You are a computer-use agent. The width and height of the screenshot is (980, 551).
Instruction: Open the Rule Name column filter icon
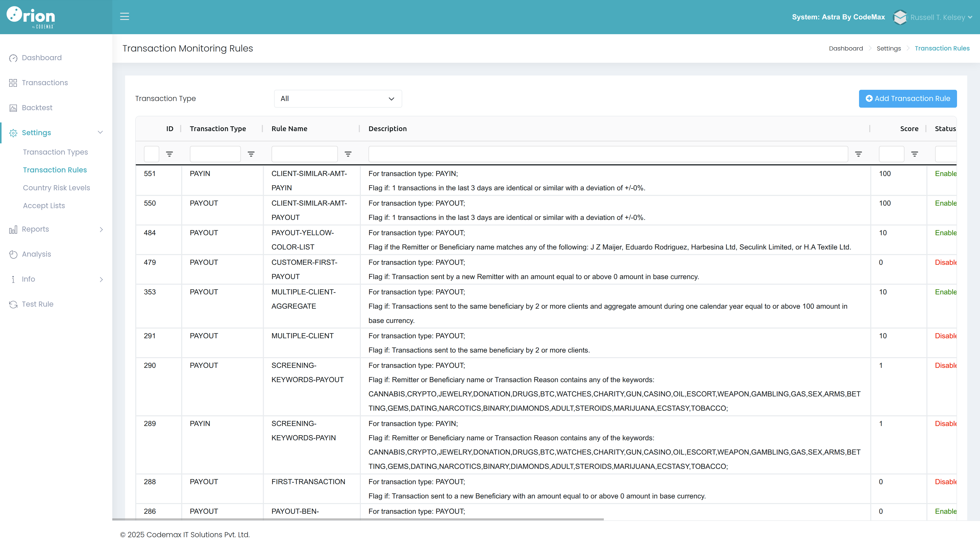pyautogui.click(x=348, y=154)
